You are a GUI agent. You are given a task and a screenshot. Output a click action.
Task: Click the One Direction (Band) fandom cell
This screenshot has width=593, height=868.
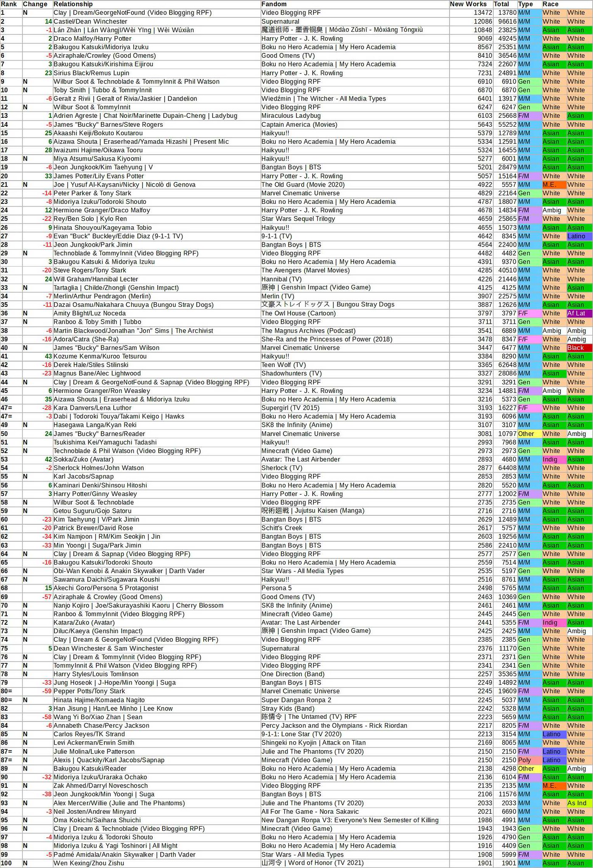[355, 674]
